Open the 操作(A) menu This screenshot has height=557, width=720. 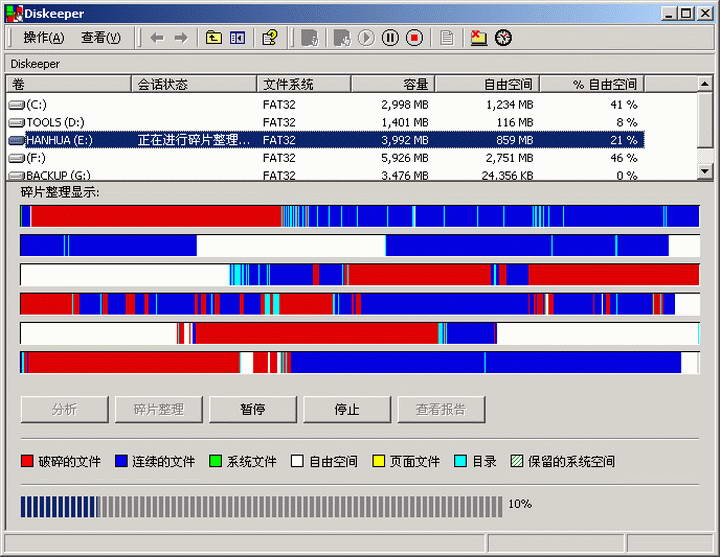[44, 38]
